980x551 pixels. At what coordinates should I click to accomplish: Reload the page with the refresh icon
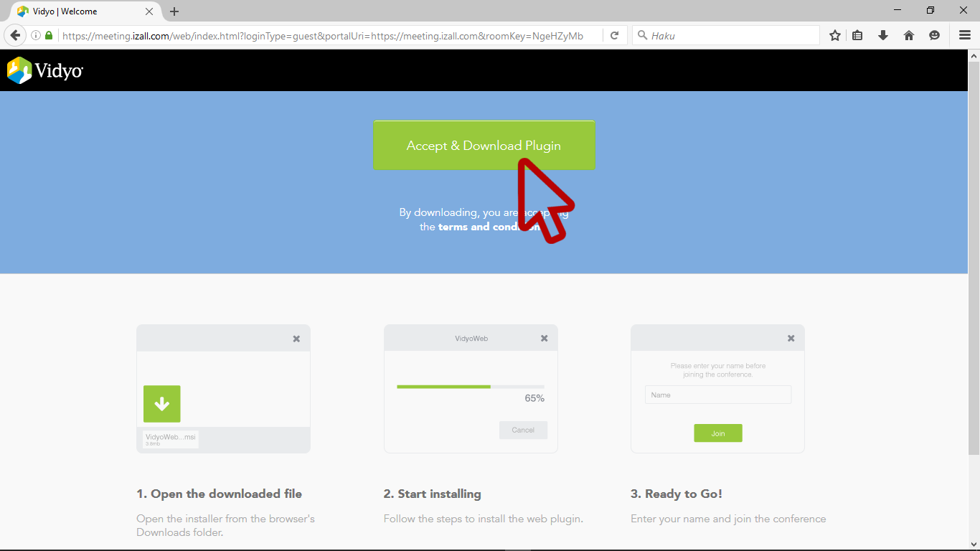click(615, 35)
